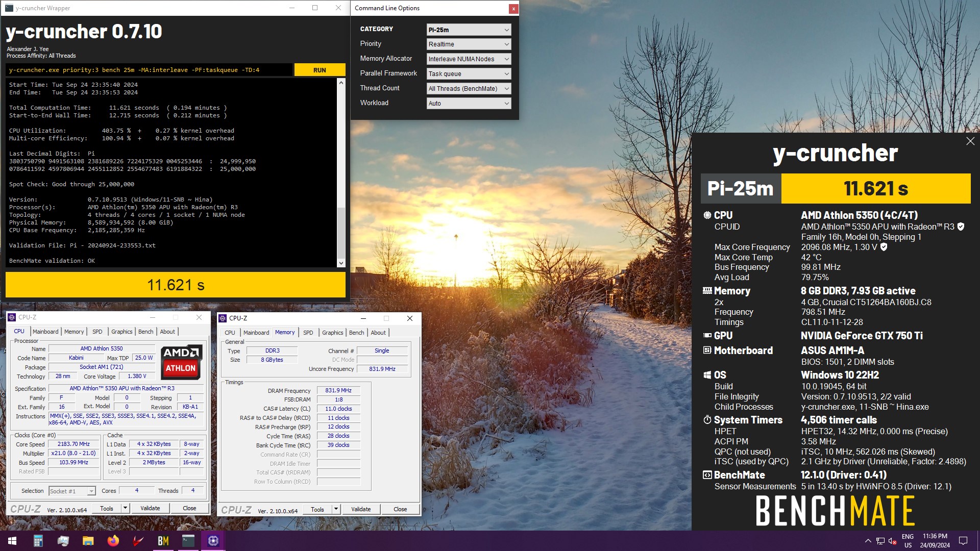Click the AMD Athlon logo in CPU-Z
Image resolution: width=980 pixels, height=551 pixels.
(x=181, y=362)
